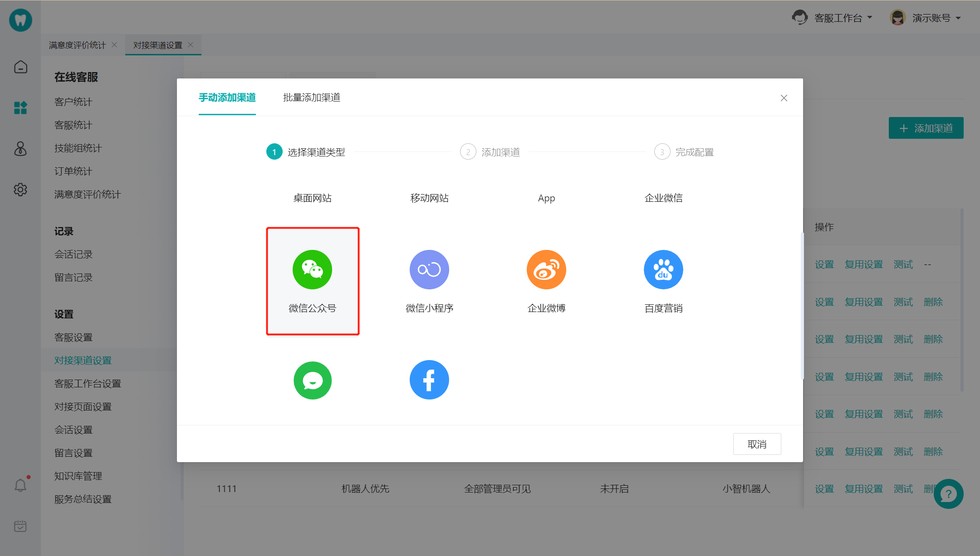Viewport: 980px width, 556px height.
Task: Open 对接页面设置 in sidebar menu
Action: pos(83,406)
